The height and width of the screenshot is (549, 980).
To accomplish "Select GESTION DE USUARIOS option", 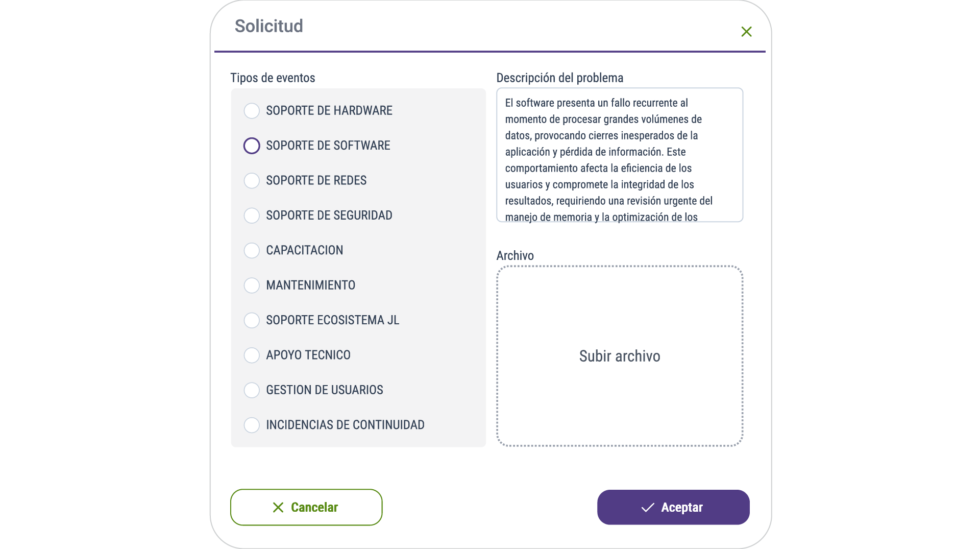I will 252,390.
